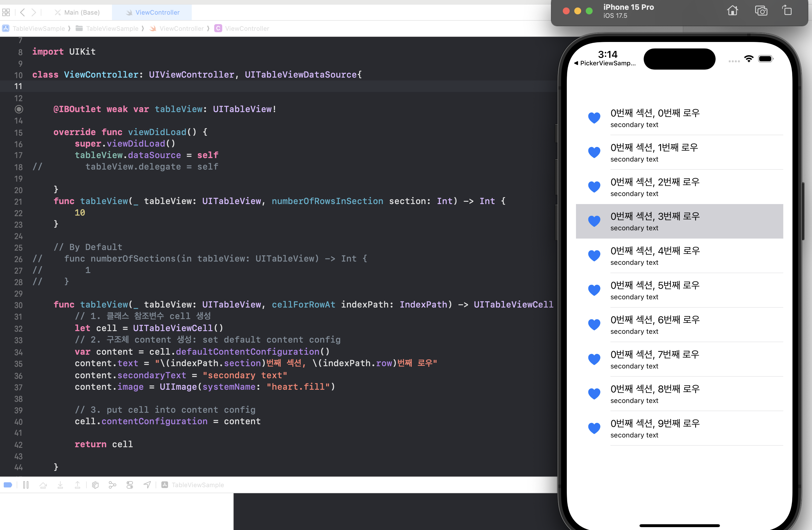This screenshot has height=530, width=812.
Task: Click the Step Over debug button
Action: 43,485
